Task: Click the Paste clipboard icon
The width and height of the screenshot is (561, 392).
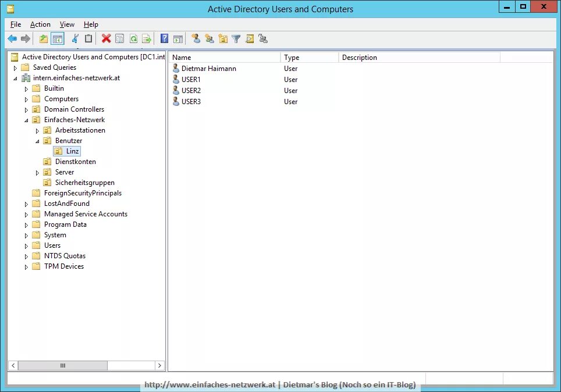Action: point(88,38)
